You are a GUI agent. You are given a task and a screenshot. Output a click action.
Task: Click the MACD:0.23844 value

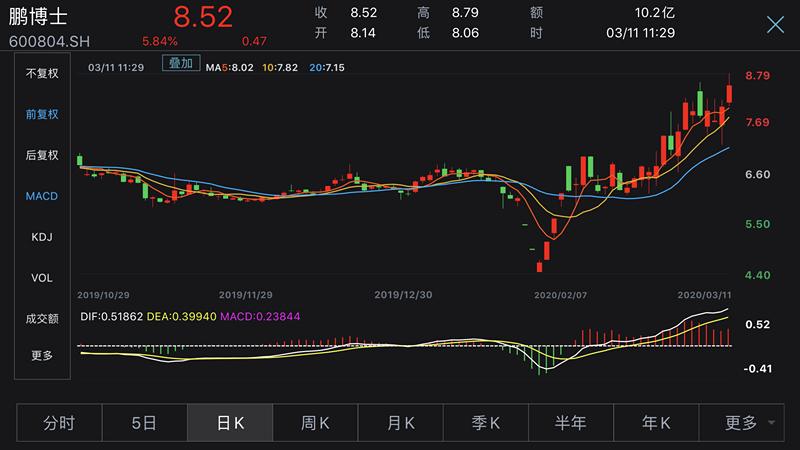pyautogui.click(x=260, y=316)
